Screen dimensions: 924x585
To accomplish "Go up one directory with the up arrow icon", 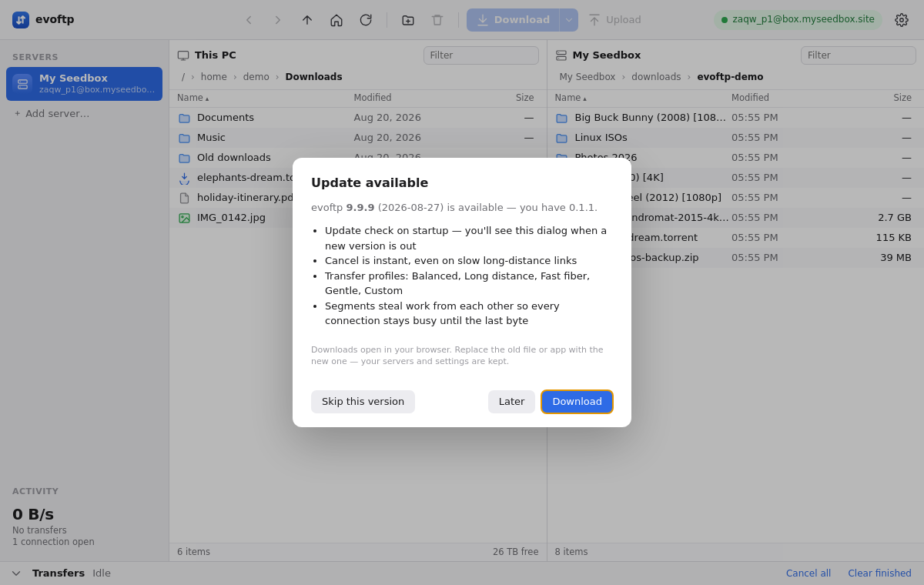I will [x=307, y=20].
